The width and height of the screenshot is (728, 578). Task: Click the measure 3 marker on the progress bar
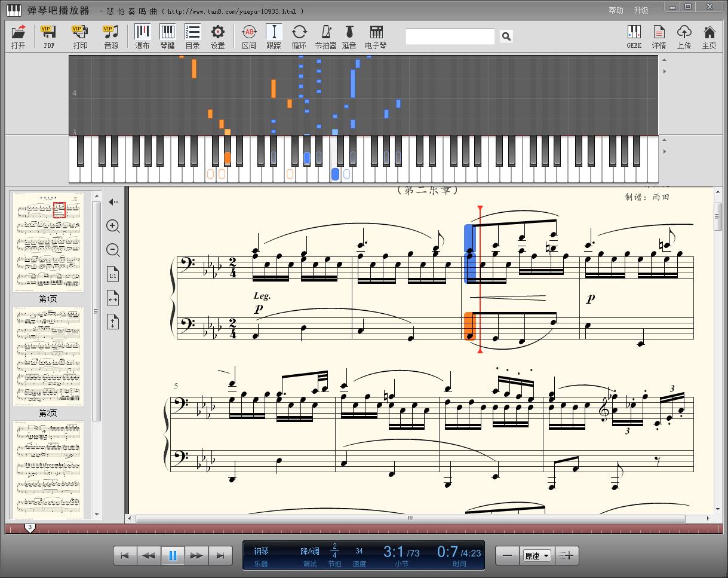tap(29, 528)
